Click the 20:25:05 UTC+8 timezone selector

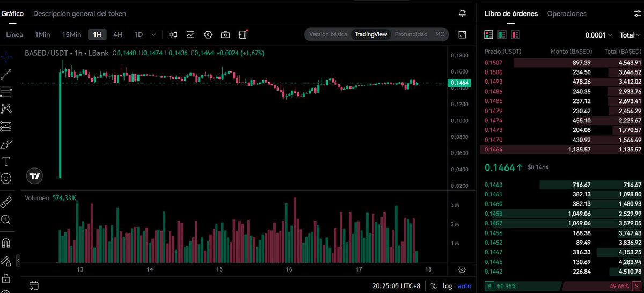pyautogui.click(x=397, y=286)
